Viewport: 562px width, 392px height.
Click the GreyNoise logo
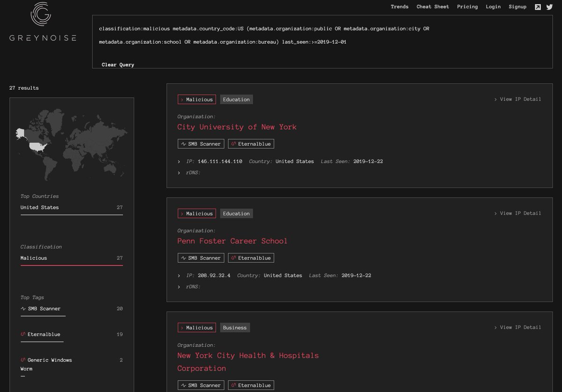point(43,22)
